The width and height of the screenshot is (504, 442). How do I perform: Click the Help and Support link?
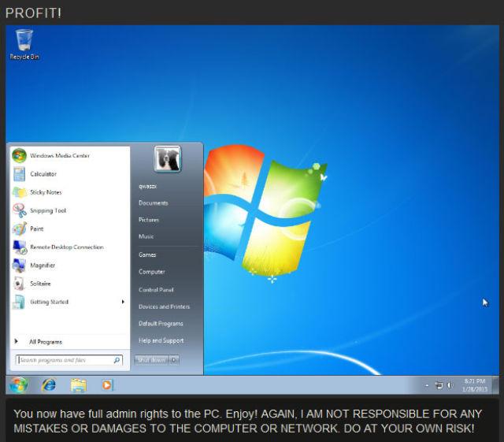coord(161,340)
